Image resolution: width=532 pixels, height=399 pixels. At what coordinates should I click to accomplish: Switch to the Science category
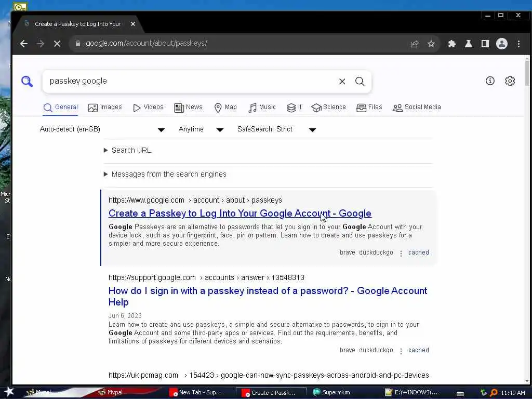coord(328,107)
